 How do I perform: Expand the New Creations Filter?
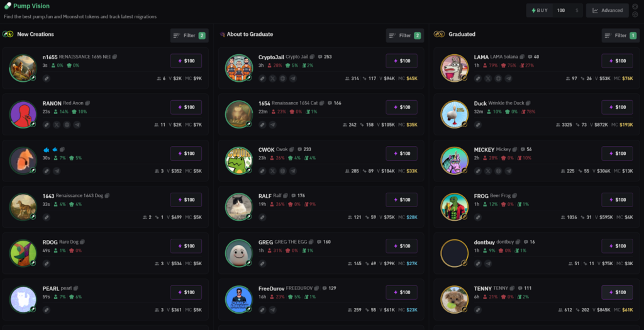(x=189, y=36)
